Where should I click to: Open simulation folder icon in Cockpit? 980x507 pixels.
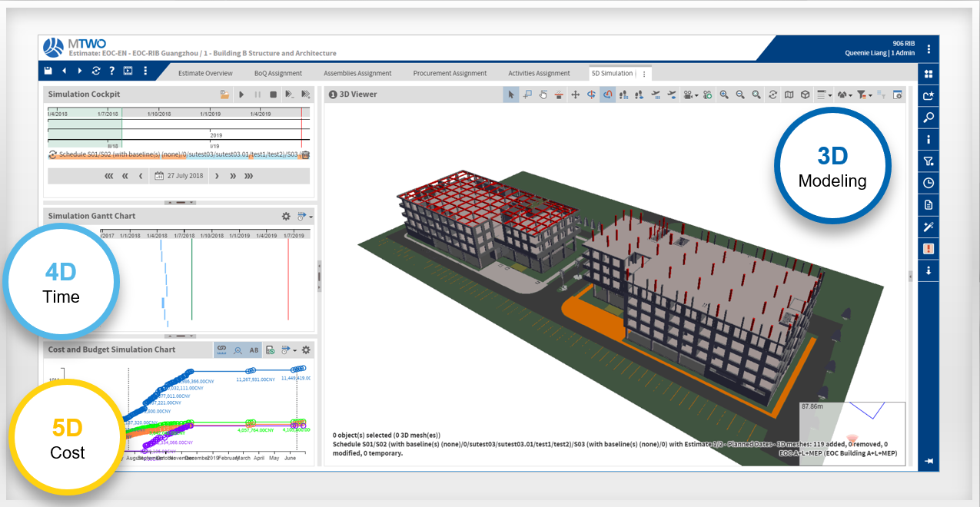click(x=224, y=94)
